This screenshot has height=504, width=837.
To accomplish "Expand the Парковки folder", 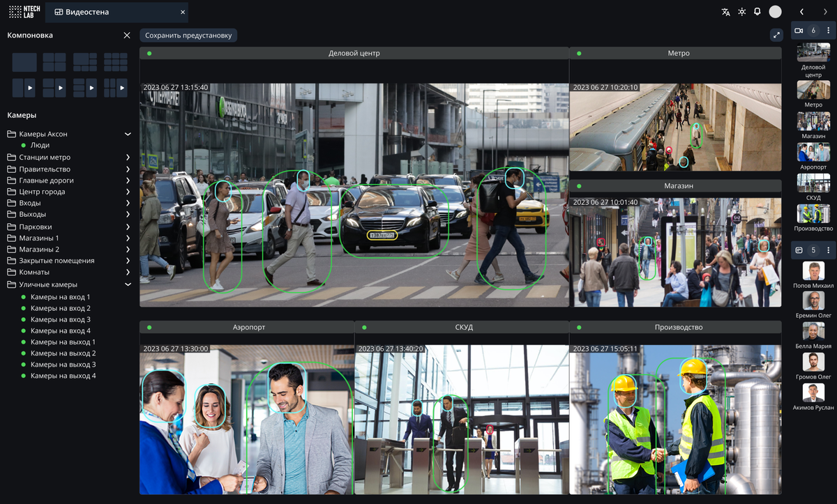I will coord(128,227).
